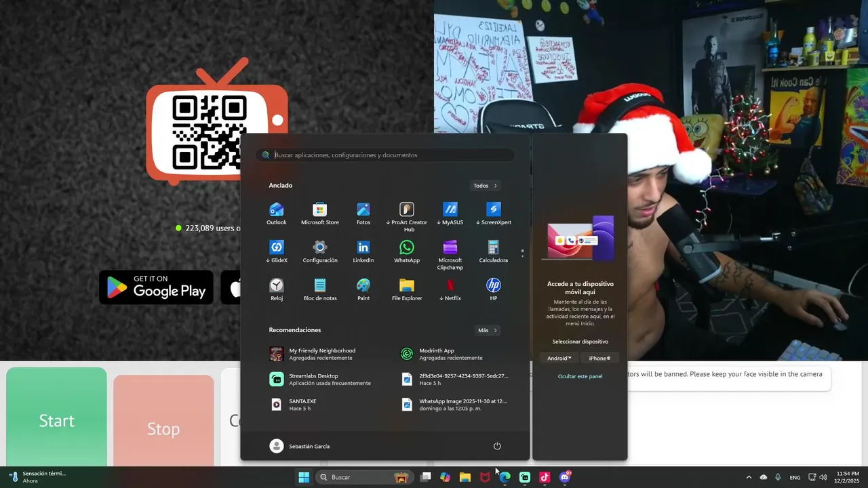868x488 pixels.
Task: Expand all apps with Todos button
Action: pyautogui.click(x=486, y=186)
